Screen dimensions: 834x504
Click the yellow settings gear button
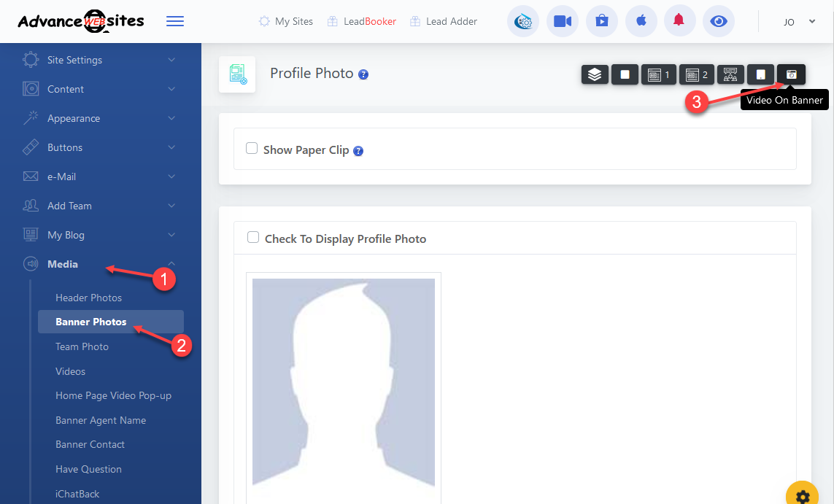(x=802, y=495)
